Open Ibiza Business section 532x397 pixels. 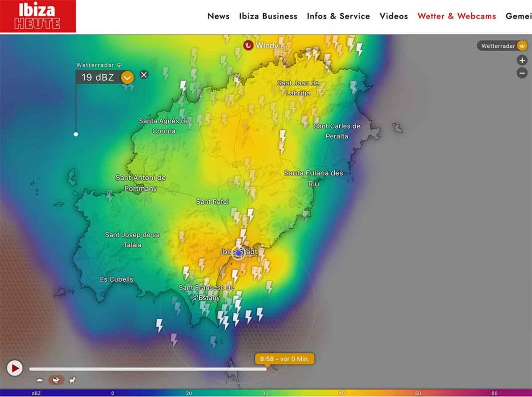268,16
